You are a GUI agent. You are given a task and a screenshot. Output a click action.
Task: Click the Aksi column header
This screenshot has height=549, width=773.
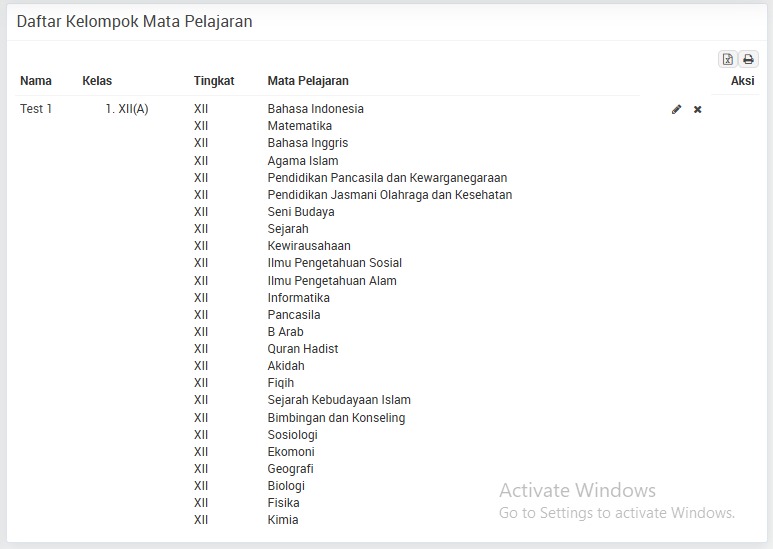click(x=742, y=81)
